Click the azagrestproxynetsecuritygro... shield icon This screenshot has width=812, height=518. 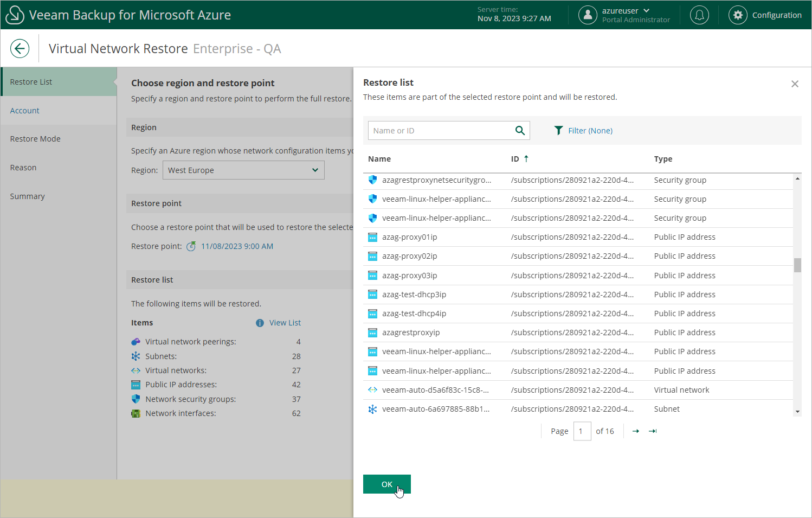(x=372, y=180)
